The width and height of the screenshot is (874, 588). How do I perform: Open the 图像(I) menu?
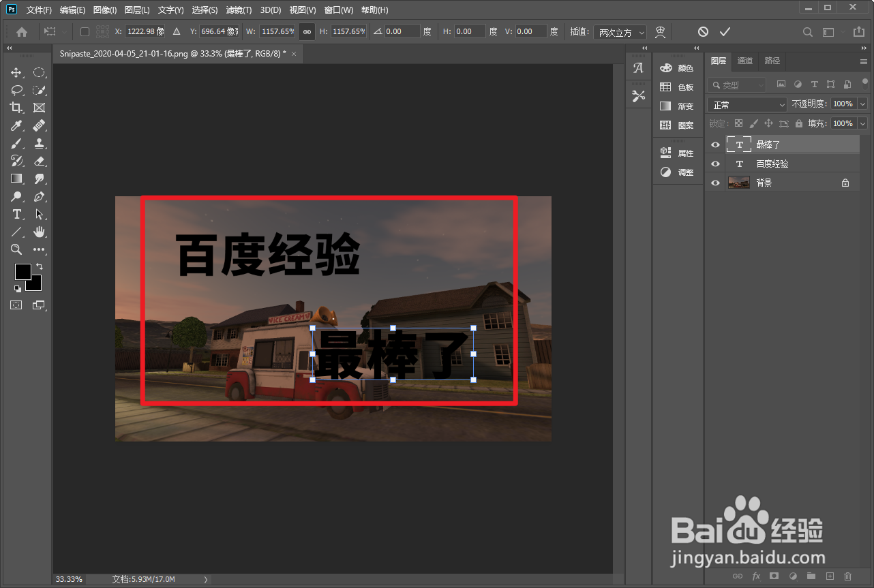[105, 10]
